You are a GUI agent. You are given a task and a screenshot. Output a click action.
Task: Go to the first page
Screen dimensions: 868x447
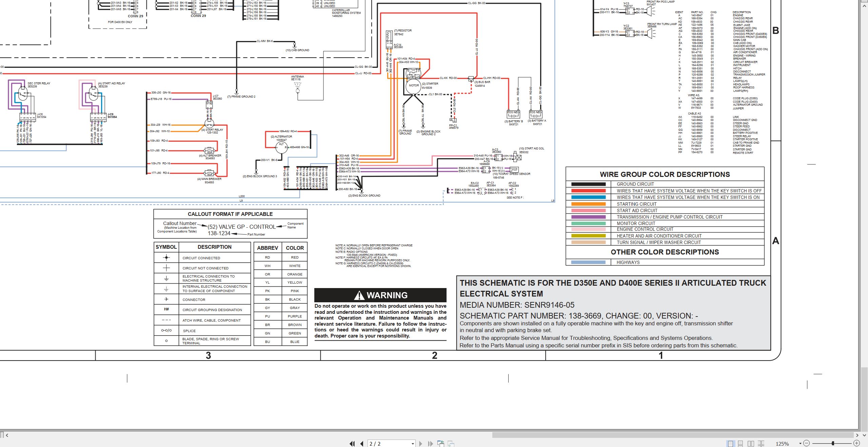click(352, 444)
